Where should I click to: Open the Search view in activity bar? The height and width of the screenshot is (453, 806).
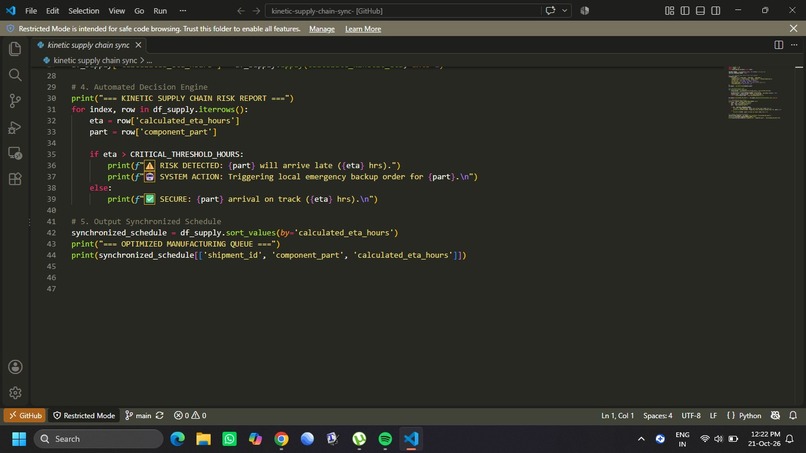click(x=15, y=75)
